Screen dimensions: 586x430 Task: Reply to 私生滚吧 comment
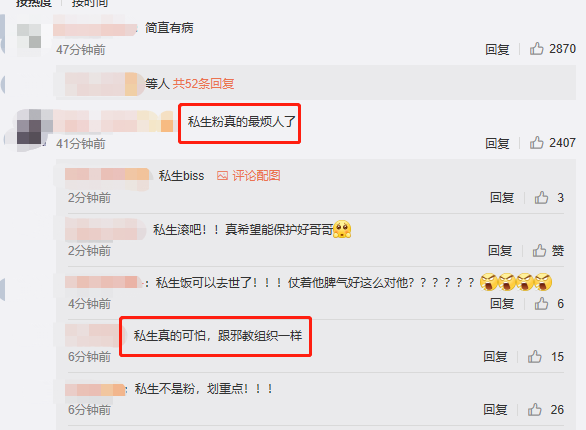point(500,251)
